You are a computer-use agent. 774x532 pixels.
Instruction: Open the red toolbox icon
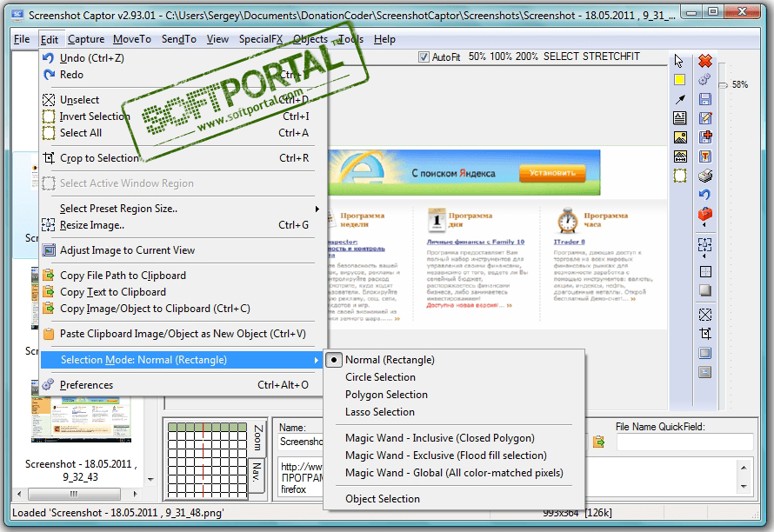[x=705, y=214]
